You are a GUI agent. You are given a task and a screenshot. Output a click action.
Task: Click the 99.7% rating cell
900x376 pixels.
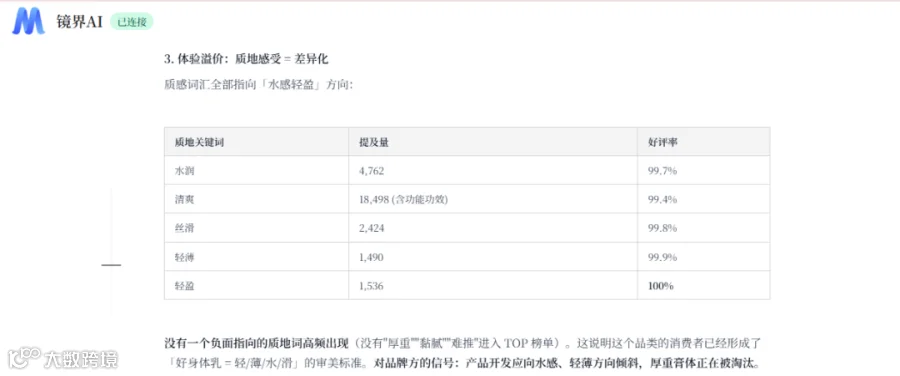coord(704,170)
